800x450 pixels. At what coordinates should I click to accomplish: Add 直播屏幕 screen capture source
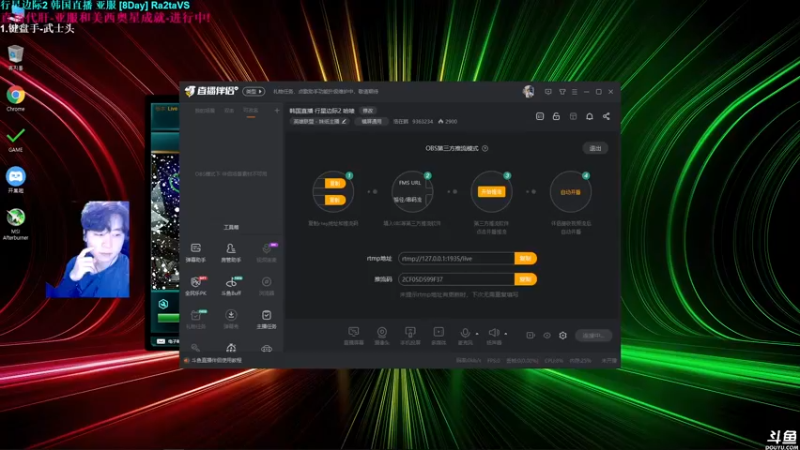[354, 336]
